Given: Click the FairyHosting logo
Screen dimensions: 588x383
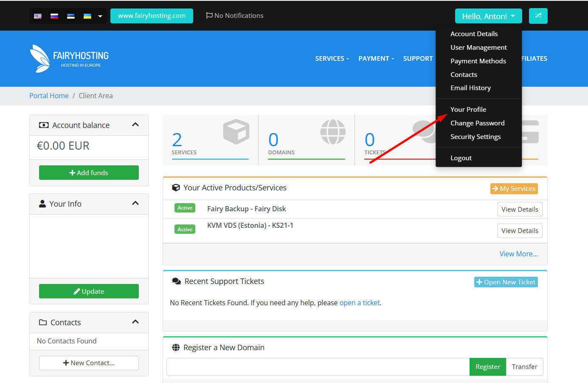Looking at the screenshot, I should click(x=69, y=59).
